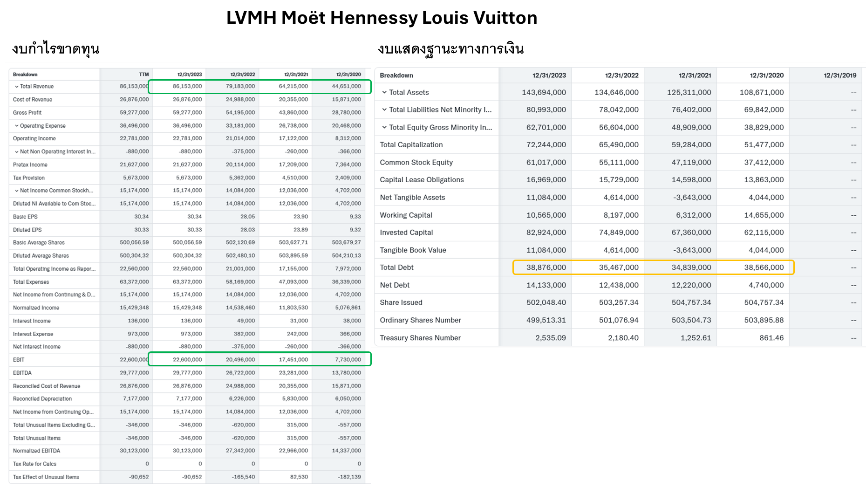Select the Pretax Income row label

[30, 165]
